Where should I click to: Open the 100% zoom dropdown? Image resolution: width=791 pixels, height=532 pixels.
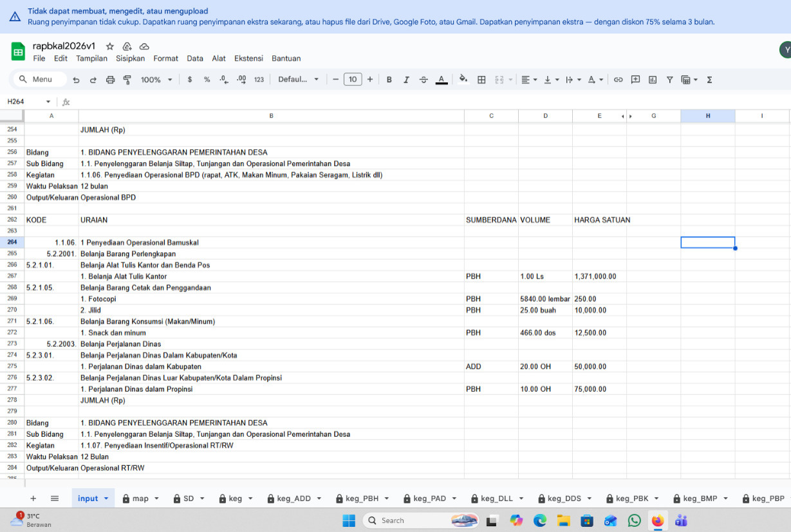click(156, 80)
